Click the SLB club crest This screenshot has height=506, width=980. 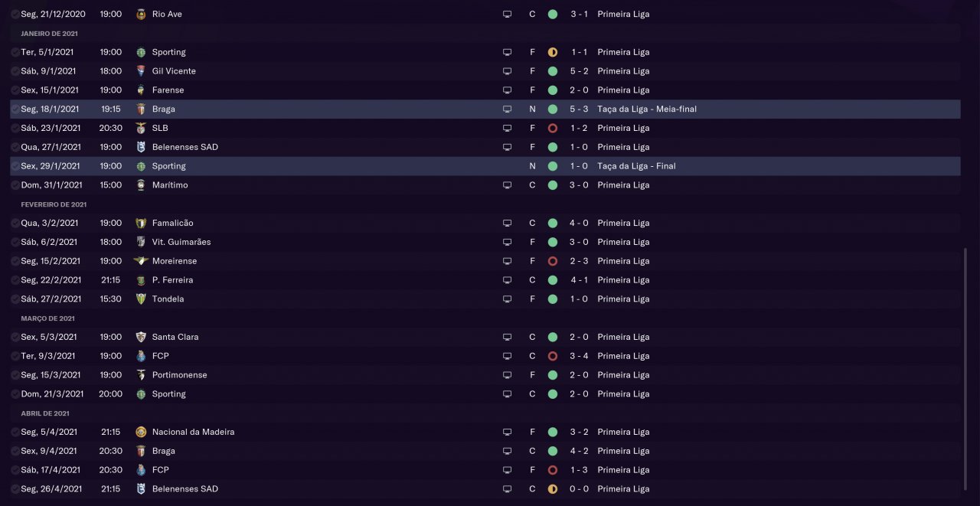140,128
